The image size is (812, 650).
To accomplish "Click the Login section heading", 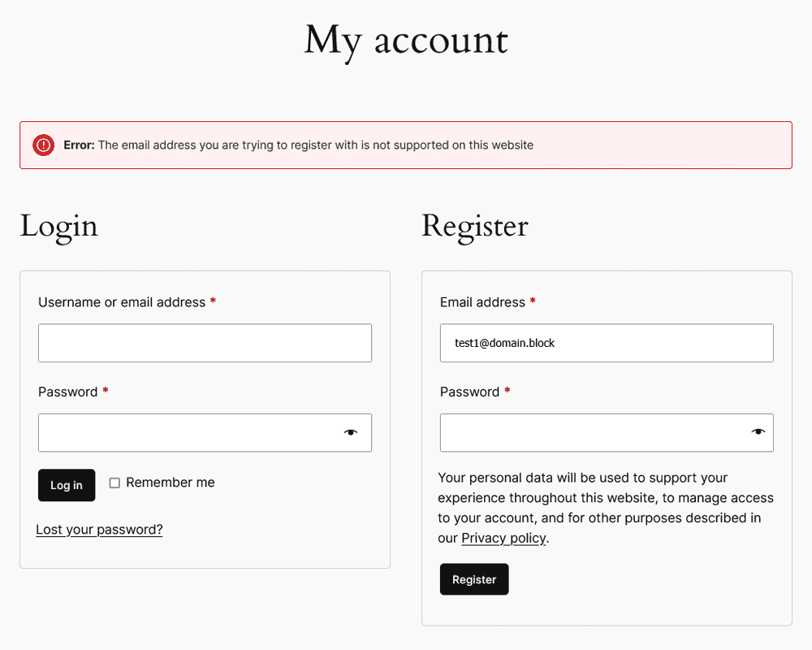I will (x=59, y=227).
